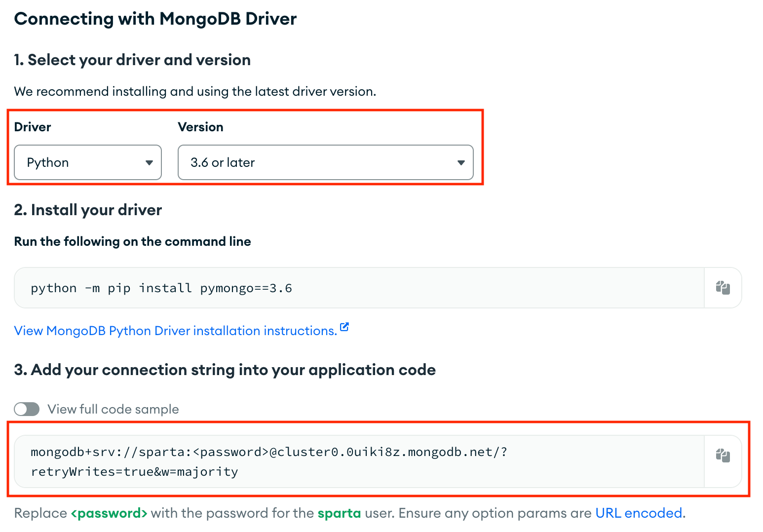Click '1. Select your driver and version' heading
The height and width of the screenshot is (532, 763).
132,60
